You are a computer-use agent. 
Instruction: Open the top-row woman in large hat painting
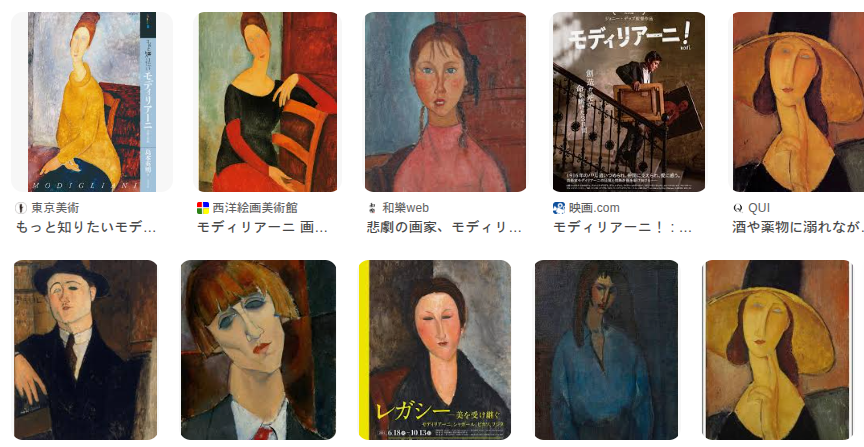pyautogui.click(x=798, y=102)
